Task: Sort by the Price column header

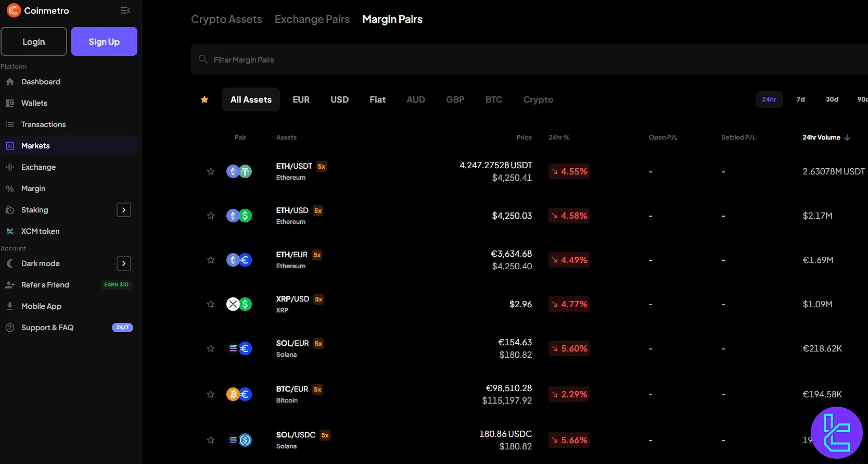Action: [524, 137]
